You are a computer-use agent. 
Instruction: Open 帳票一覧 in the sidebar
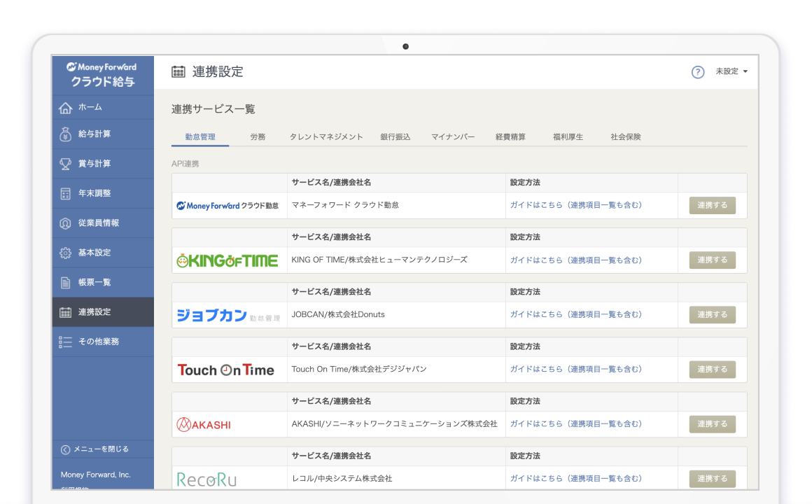pos(103,282)
